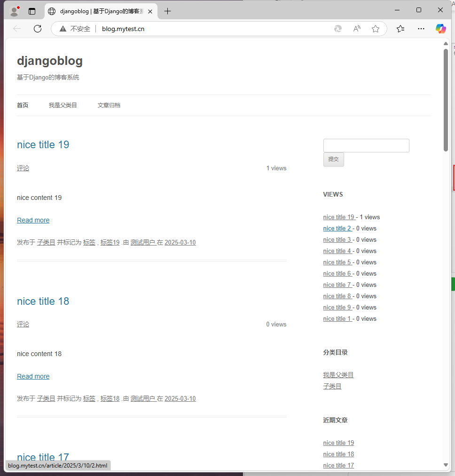Open the 评论 link under nice title 18

point(23,325)
